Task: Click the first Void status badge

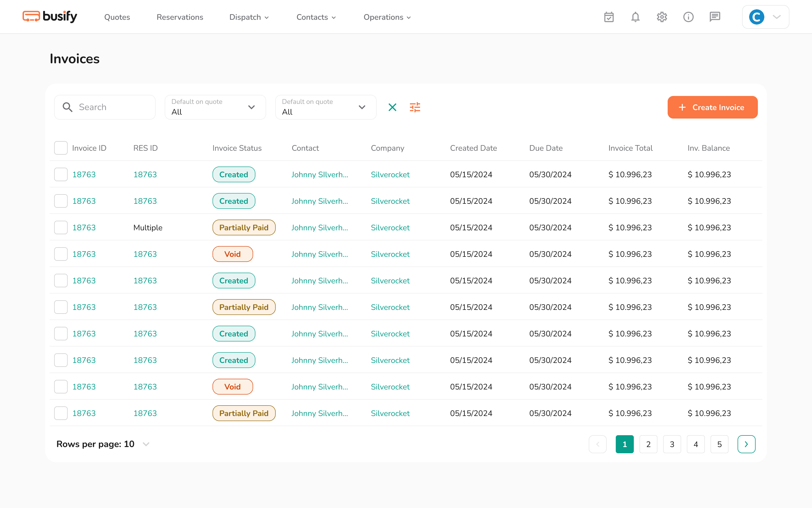Action: [x=233, y=254]
